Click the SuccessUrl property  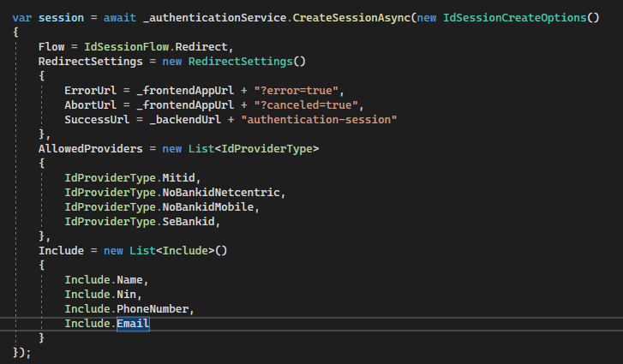coord(97,120)
